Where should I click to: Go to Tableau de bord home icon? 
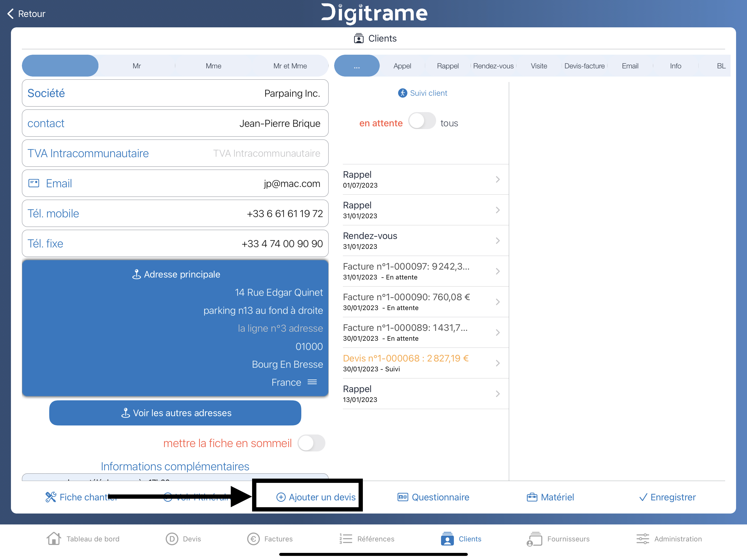54,539
